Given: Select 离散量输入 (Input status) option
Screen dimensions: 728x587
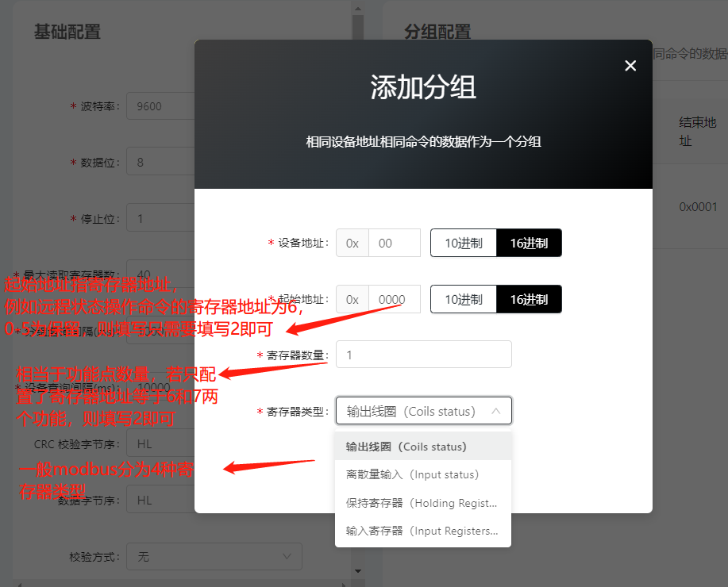Looking at the screenshot, I should pyautogui.click(x=423, y=474).
